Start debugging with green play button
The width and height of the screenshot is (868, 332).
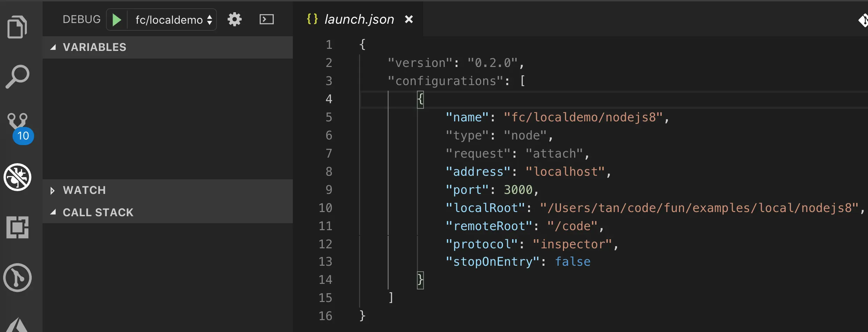117,20
